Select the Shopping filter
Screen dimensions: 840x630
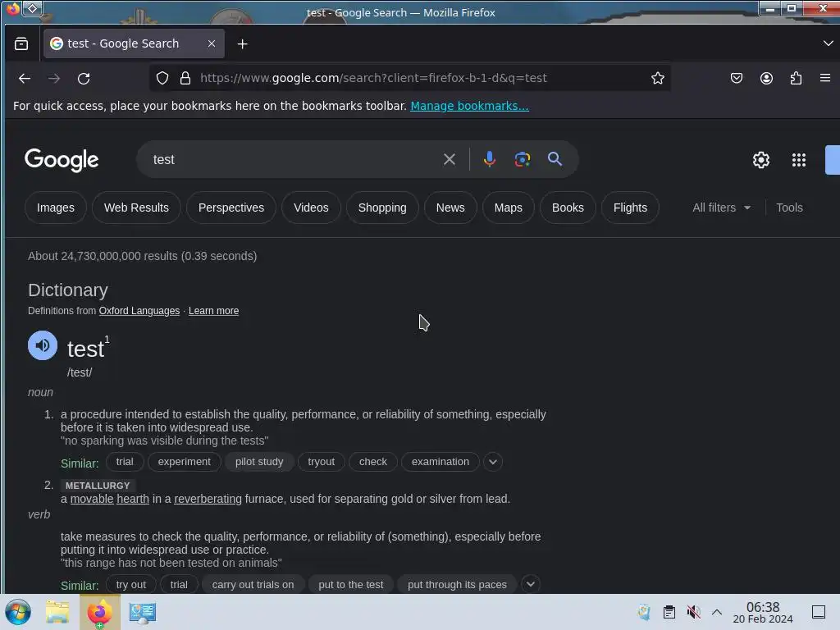382,208
